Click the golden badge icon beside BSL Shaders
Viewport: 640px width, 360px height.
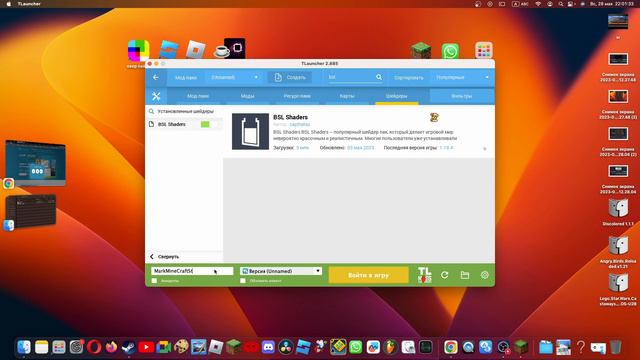click(x=434, y=118)
